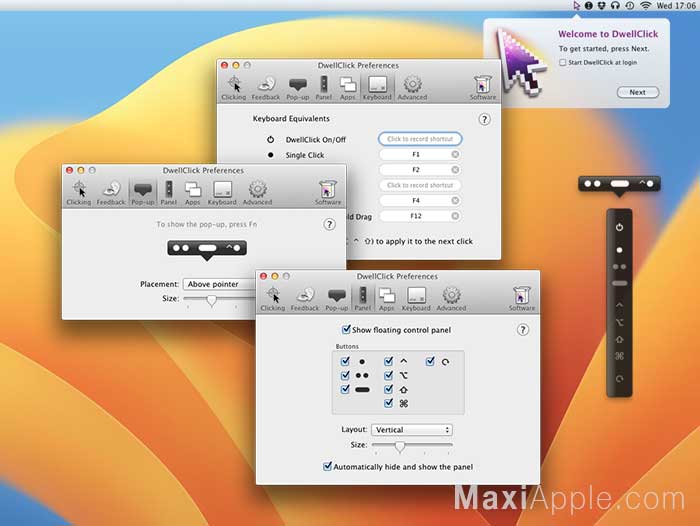The height and width of the screenshot is (526, 700).
Task: Open Clicking pane in the Keyboard preferences window
Action: point(233,88)
